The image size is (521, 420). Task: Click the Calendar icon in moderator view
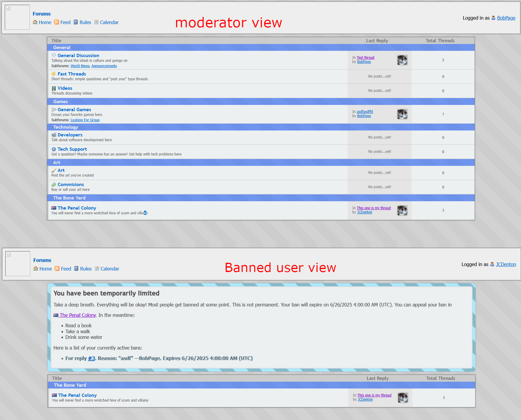click(x=96, y=22)
